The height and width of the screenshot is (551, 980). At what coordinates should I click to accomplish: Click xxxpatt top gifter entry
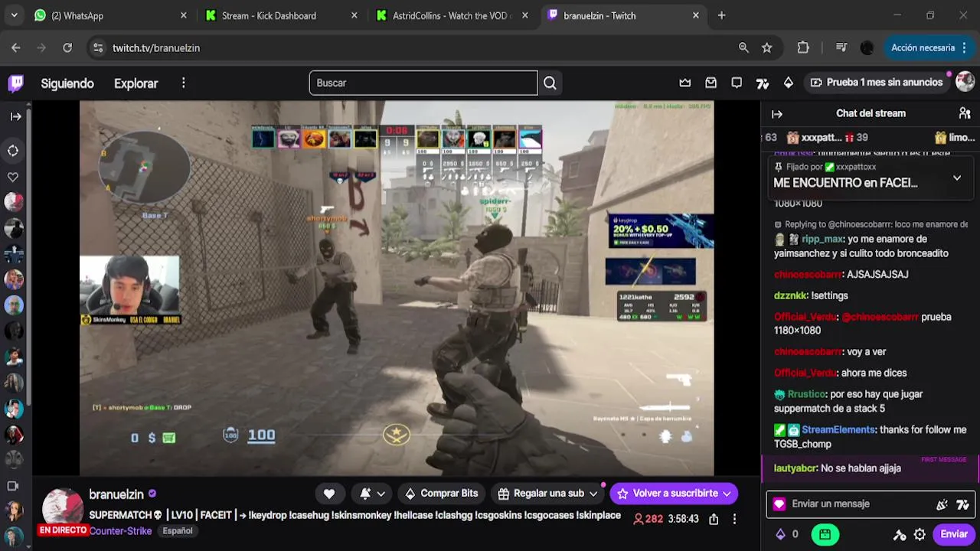click(828, 138)
